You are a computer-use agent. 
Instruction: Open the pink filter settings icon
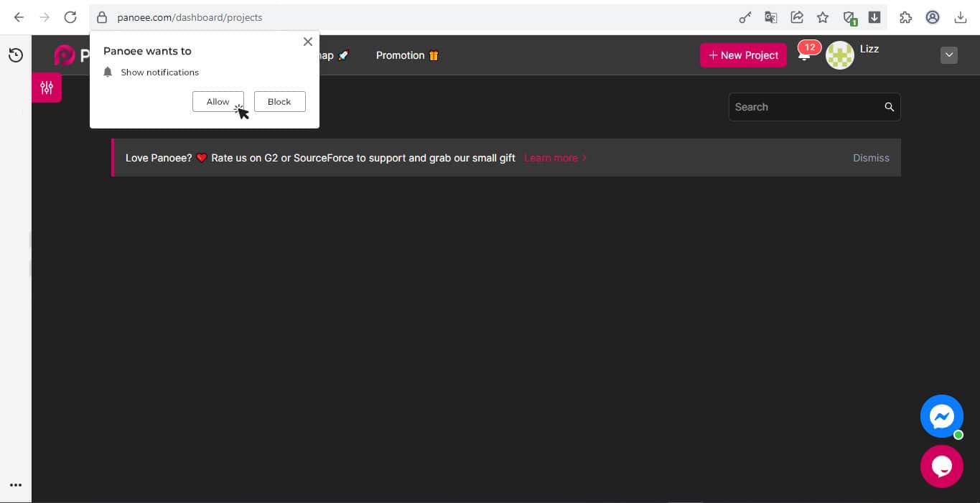click(47, 88)
